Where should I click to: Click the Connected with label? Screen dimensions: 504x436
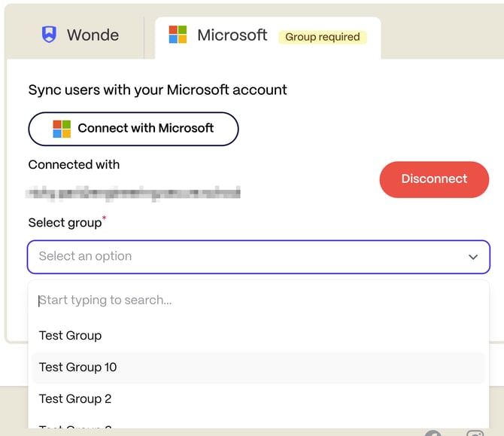pyautogui.click(x=74, y=165)
